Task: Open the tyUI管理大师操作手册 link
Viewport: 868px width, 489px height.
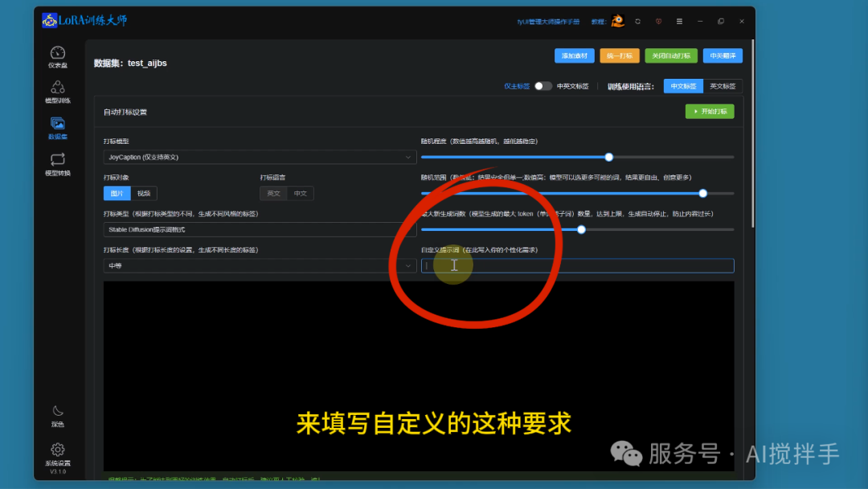Action: click(x=548, y=22)
